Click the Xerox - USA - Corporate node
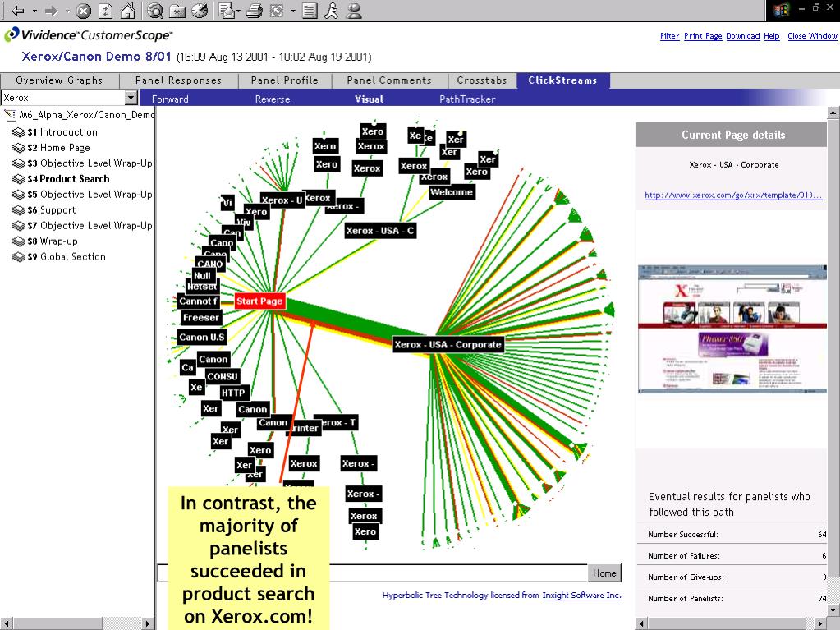 (448, 344)
